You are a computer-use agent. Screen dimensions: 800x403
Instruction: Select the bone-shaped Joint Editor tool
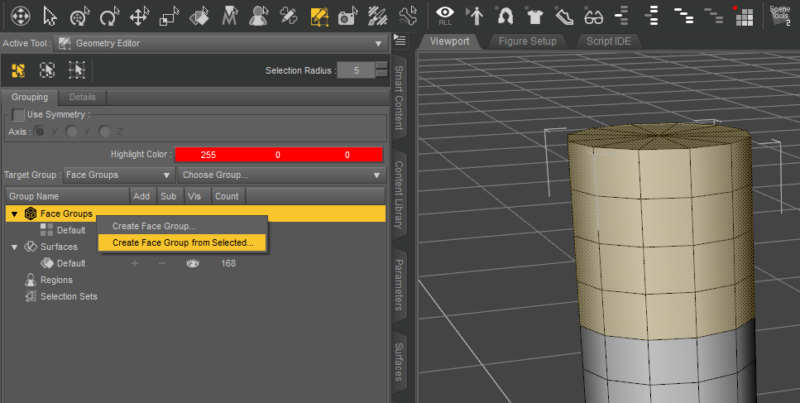click(408, 16)
